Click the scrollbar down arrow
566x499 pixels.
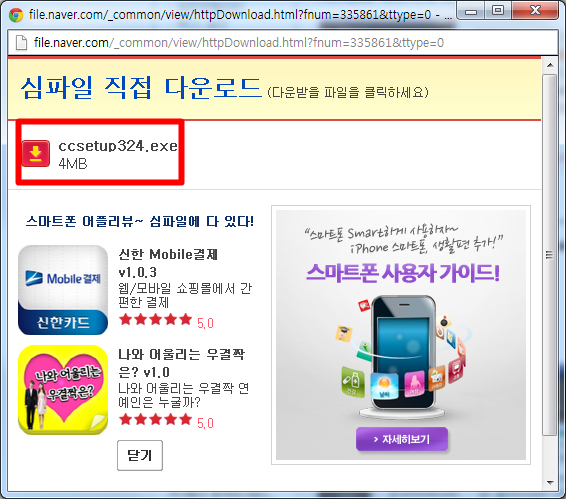(550, 482)
